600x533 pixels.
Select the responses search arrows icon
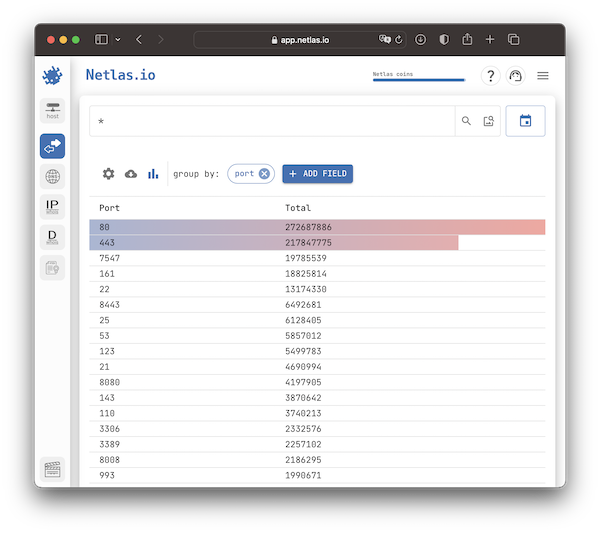52,146
